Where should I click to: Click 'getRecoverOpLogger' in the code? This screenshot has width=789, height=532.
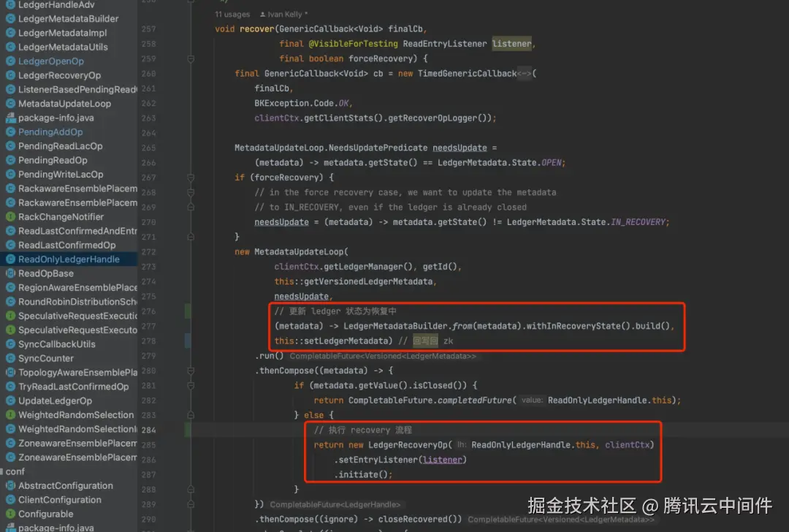432,118
